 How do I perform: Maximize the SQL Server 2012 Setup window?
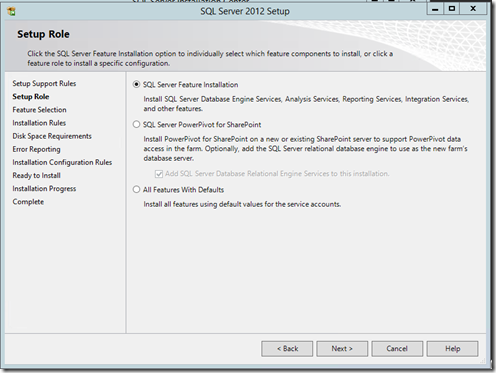(452, 9)
